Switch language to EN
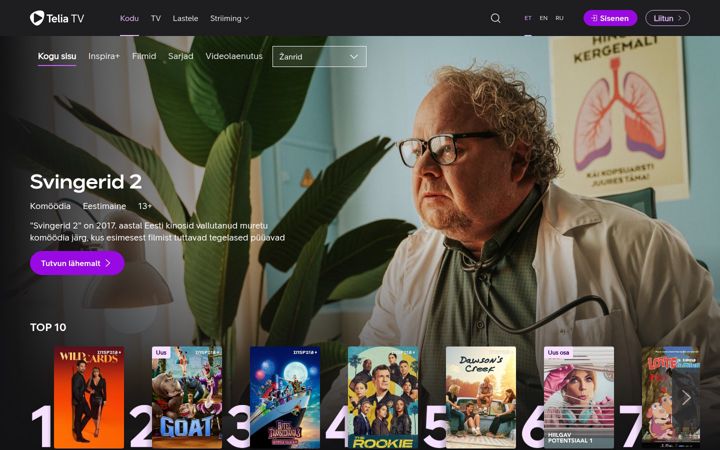The width and height of the screenshot is (720, 450). 543,18
